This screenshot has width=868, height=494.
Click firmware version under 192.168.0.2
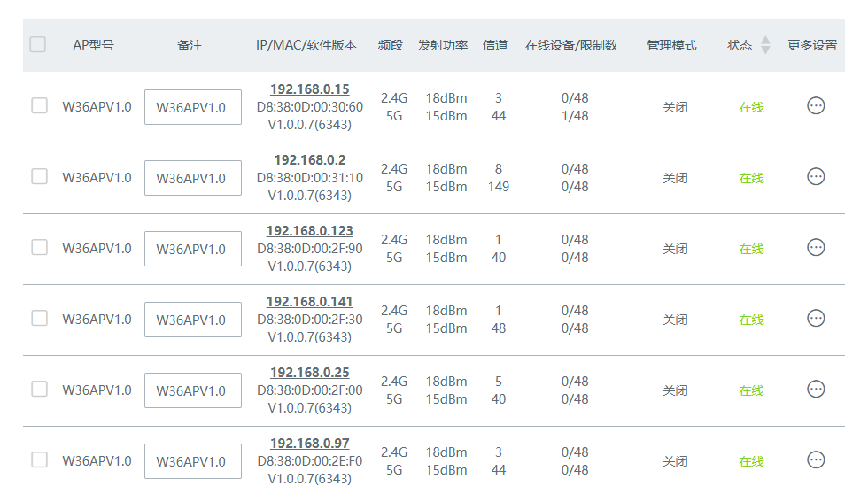tap(309, 196)
